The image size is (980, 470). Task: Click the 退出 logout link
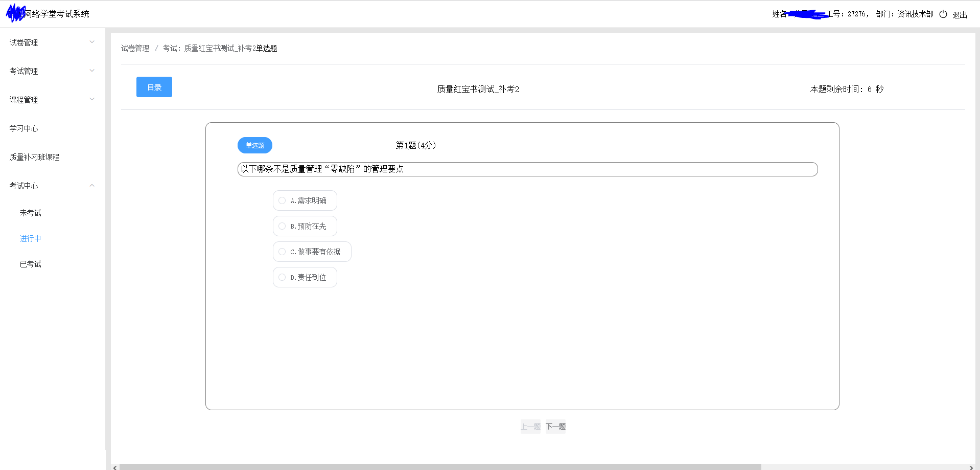click(x=960, y=15)
